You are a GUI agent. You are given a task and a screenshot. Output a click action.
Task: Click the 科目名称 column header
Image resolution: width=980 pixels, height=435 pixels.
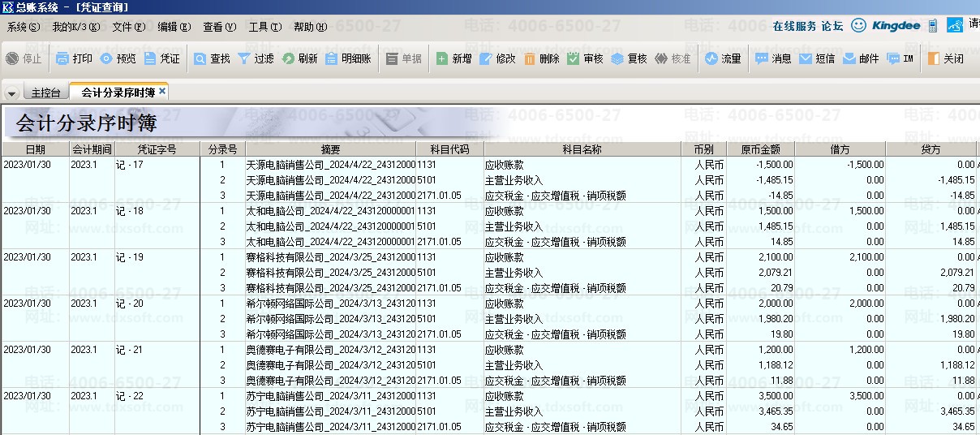[582, 149]
